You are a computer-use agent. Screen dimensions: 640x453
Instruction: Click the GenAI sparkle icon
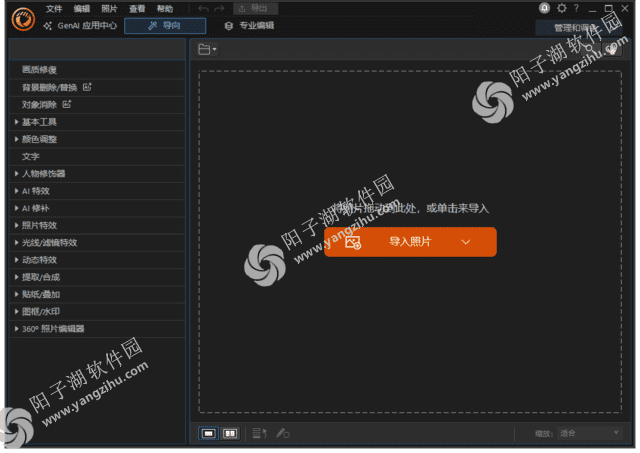click(48, 26)
